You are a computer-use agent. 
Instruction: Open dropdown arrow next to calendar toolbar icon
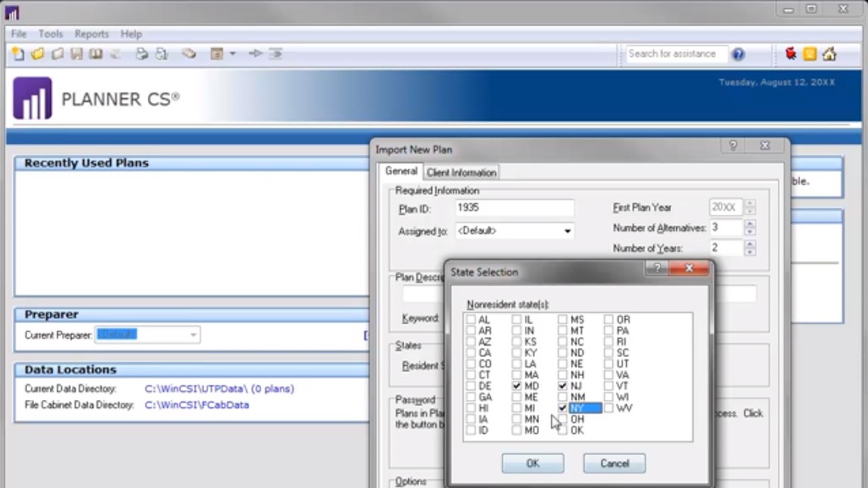(233, 54)
